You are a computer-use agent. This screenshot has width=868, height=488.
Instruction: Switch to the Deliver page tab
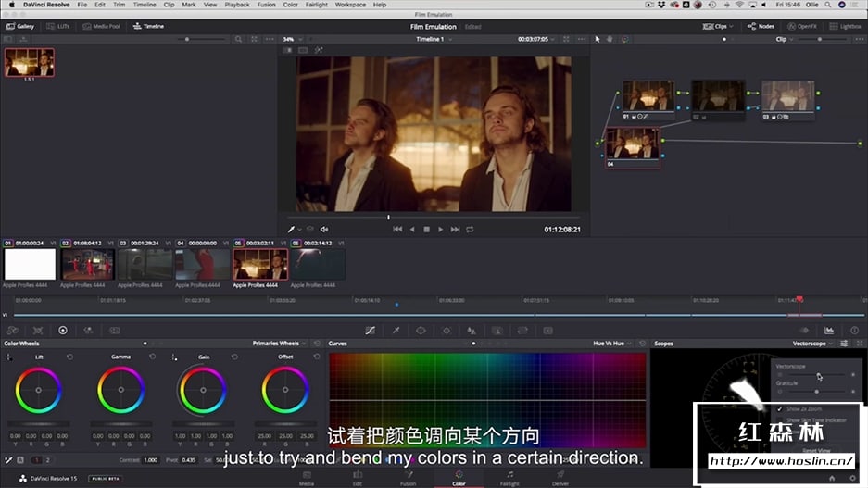pos(560,478)
